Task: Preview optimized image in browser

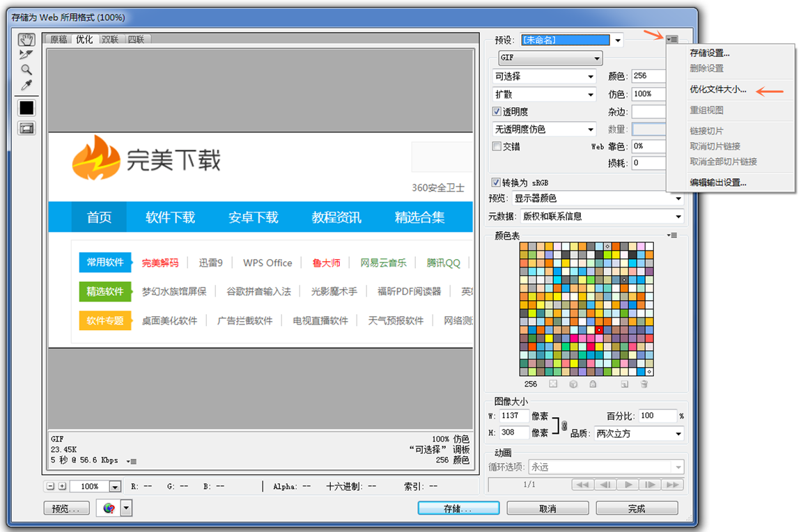Action: tap(110, 508)
